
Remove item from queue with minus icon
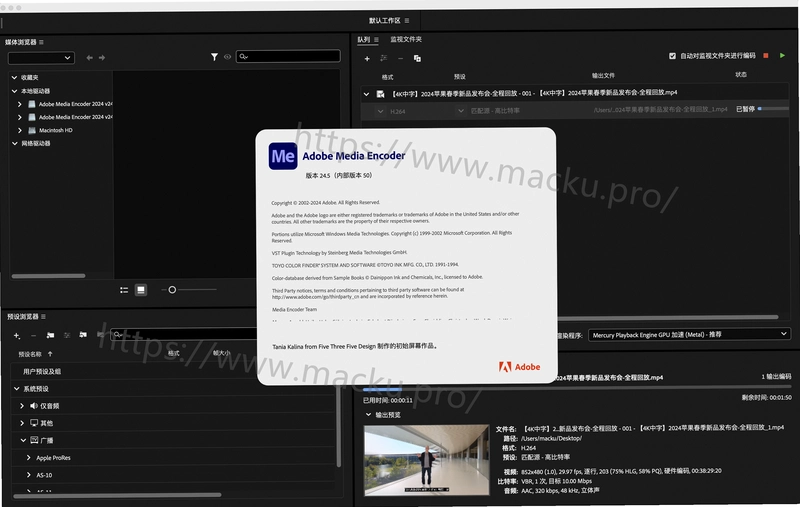coord(401,59)
